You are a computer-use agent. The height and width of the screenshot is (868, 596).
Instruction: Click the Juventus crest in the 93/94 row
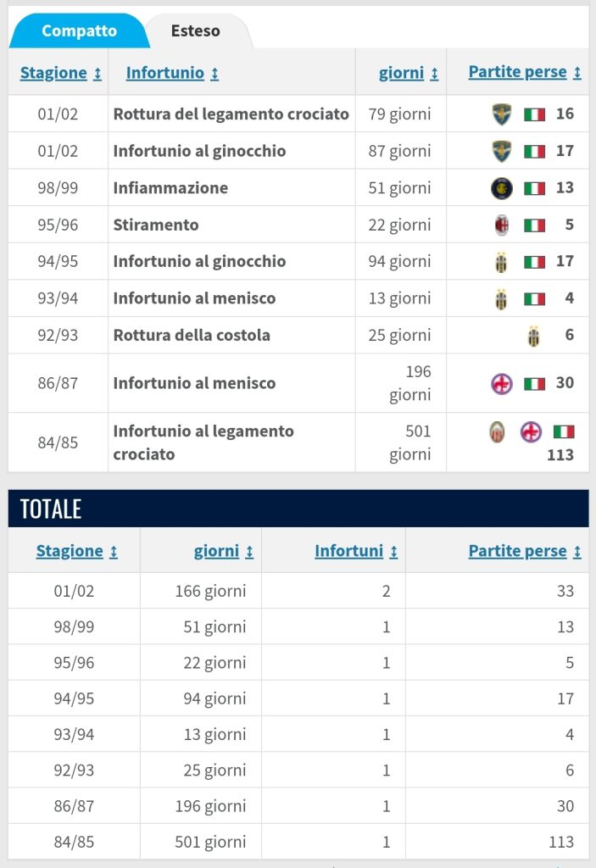coord(502,298)
